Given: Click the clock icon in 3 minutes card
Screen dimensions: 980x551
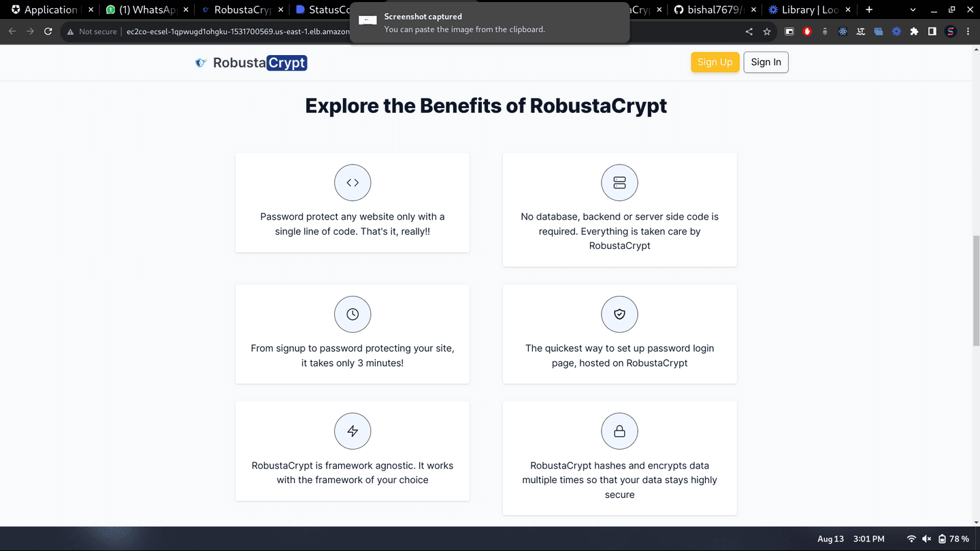Looking at the screenshot, I should (x=353, y=314).
